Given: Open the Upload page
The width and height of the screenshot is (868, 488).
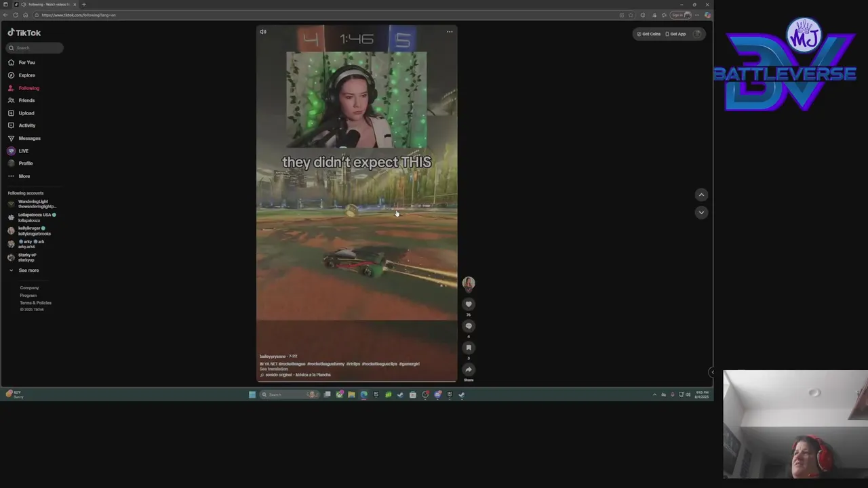Looking at the screenshot, I should coord(26,113).
